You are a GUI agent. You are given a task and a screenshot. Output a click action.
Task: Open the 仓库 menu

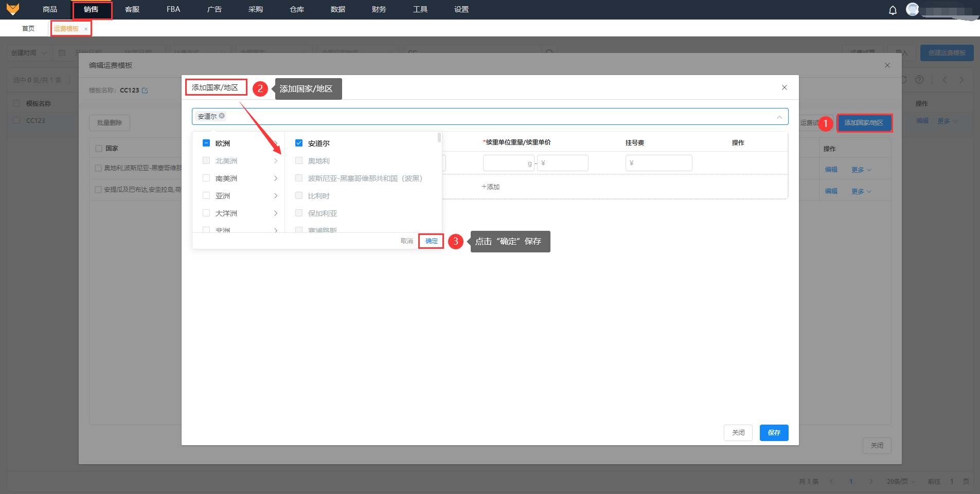[297, 9]
